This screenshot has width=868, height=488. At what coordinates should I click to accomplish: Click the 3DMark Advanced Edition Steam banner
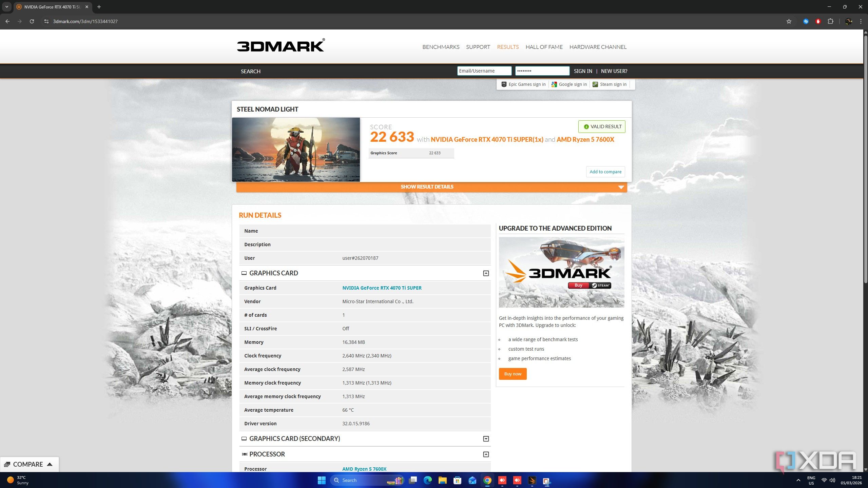(x=561, y=272)
